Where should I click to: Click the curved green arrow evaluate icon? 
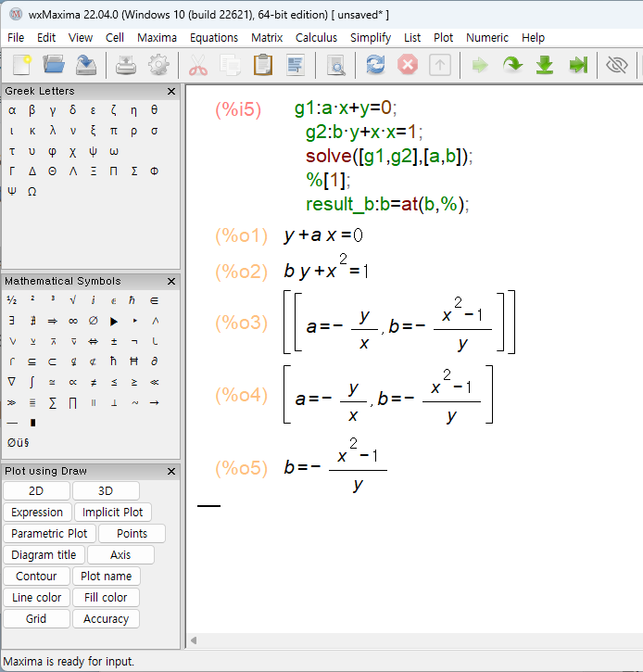pyautogui.click(x=512, y=65)
